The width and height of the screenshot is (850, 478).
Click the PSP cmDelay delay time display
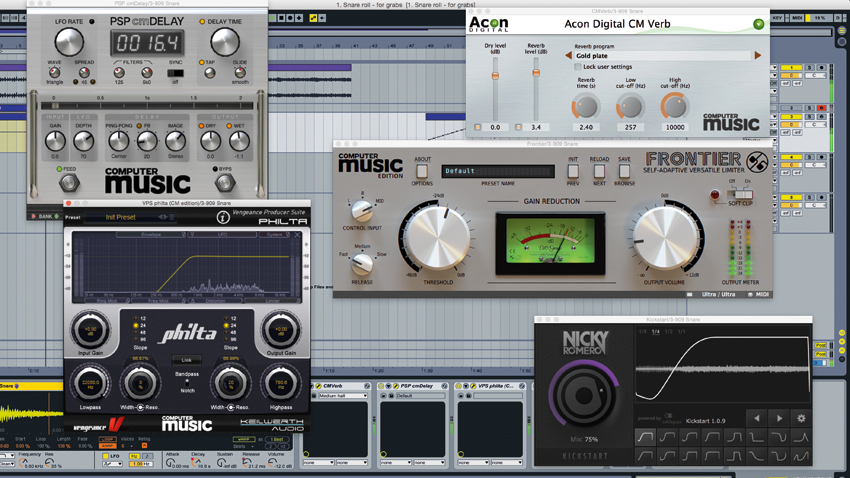(147, 43)
